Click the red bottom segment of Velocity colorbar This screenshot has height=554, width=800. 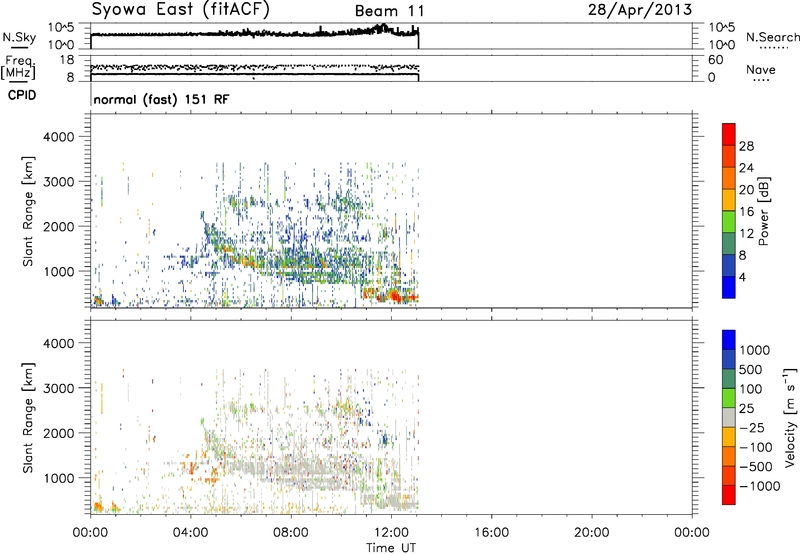(x=729, y=495)
